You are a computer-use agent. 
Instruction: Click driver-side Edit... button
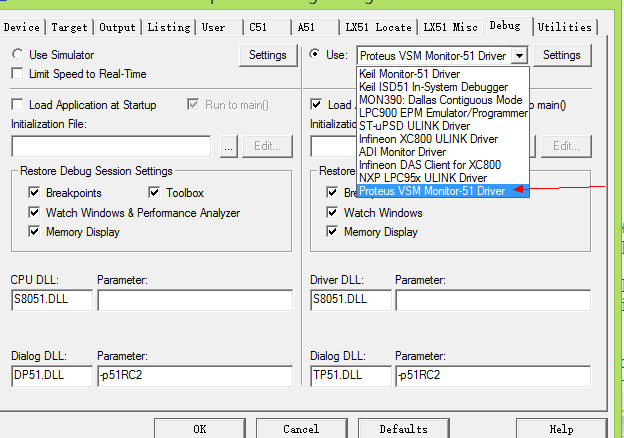point(566,146)
